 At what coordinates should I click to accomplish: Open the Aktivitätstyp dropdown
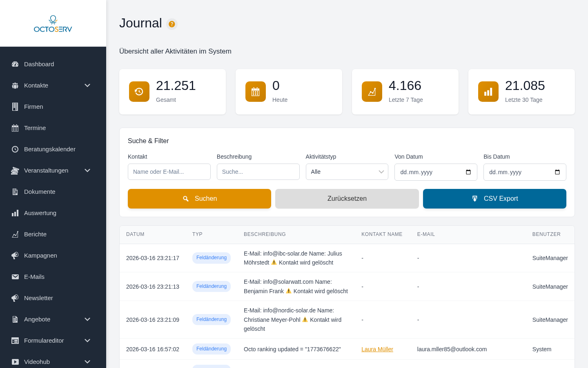pyautogui.click(x=347, y=172)
